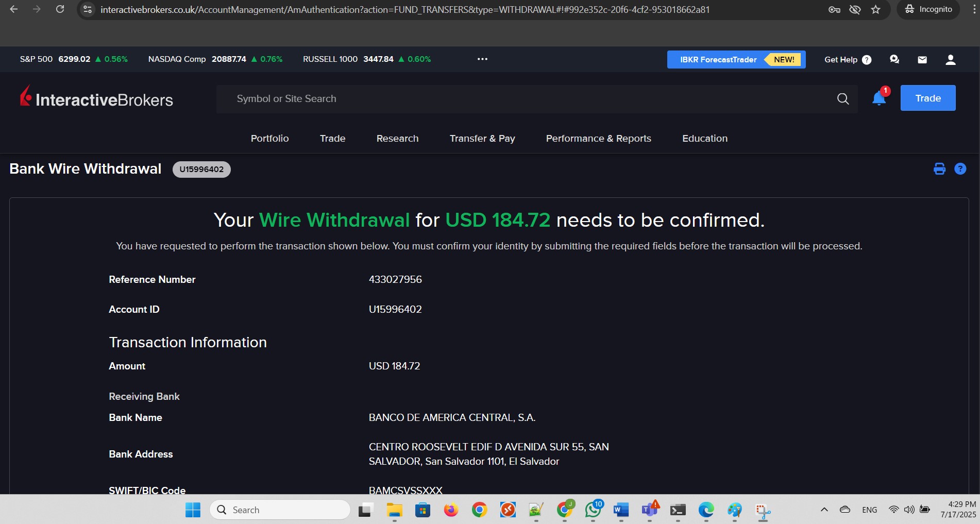Open the Windows Start menu
Screen dimensions: 980x524
(193, 510)
